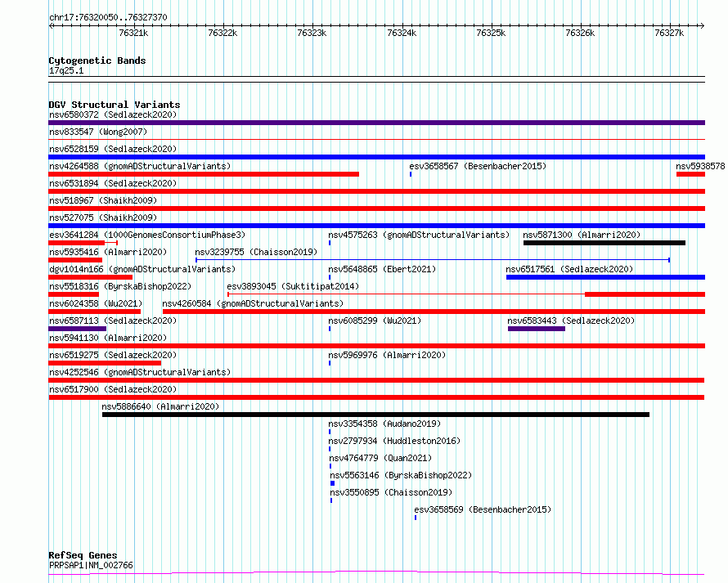
Task: Select nsv5871300 (Almarri2020) label
Action: click(x=582, y=235)
